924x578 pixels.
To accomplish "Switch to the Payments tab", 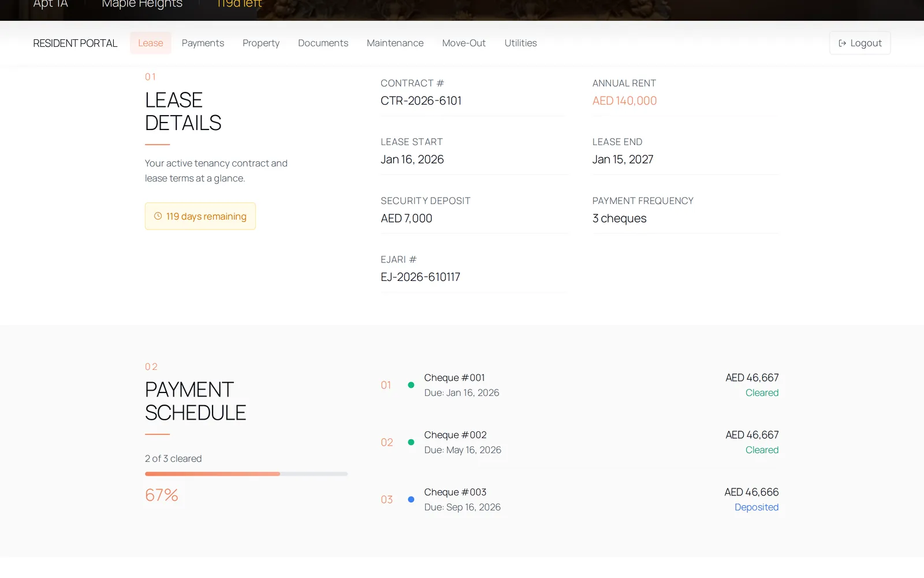I will [x=203, y=43].
